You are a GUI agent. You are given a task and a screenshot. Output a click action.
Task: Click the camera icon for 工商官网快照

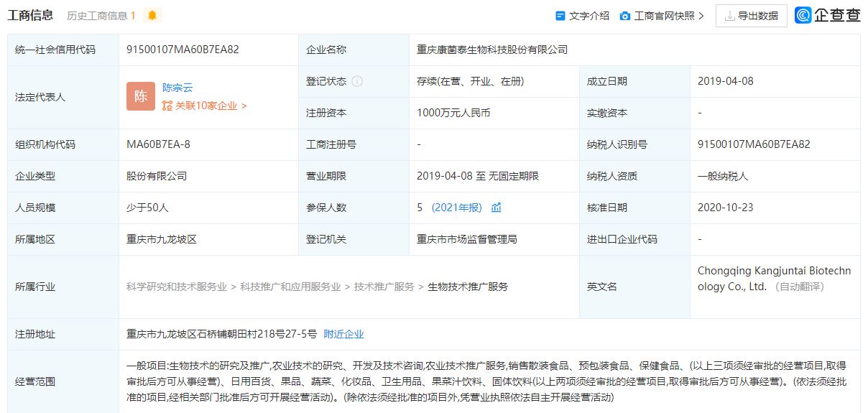point(625,16)
